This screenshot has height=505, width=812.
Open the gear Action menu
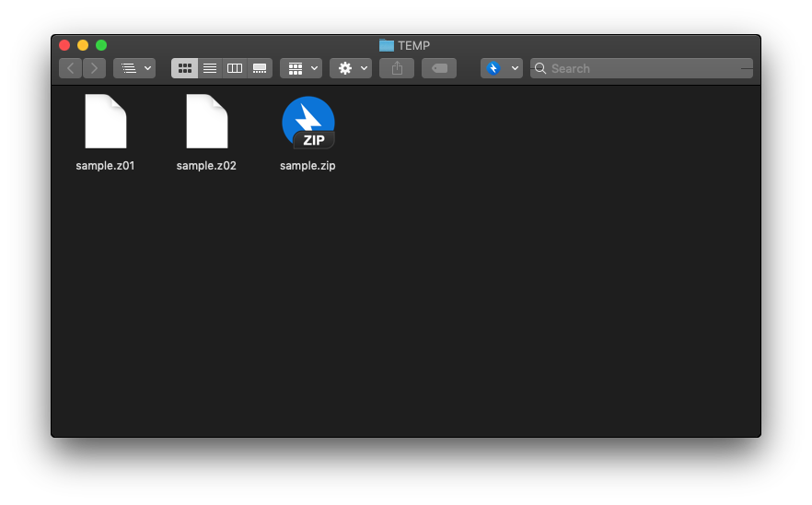coord(351,68)
